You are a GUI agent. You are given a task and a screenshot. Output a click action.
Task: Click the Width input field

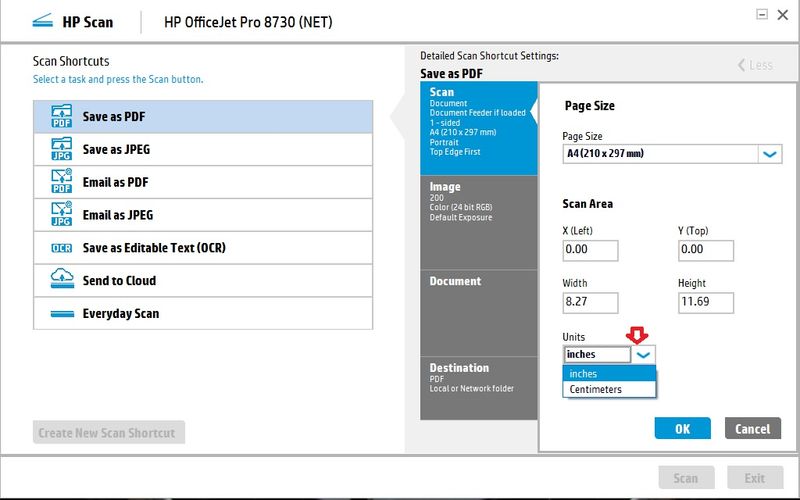590,303
